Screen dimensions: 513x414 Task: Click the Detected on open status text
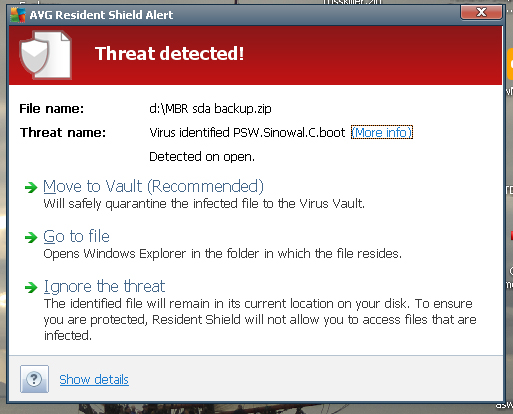202,157
